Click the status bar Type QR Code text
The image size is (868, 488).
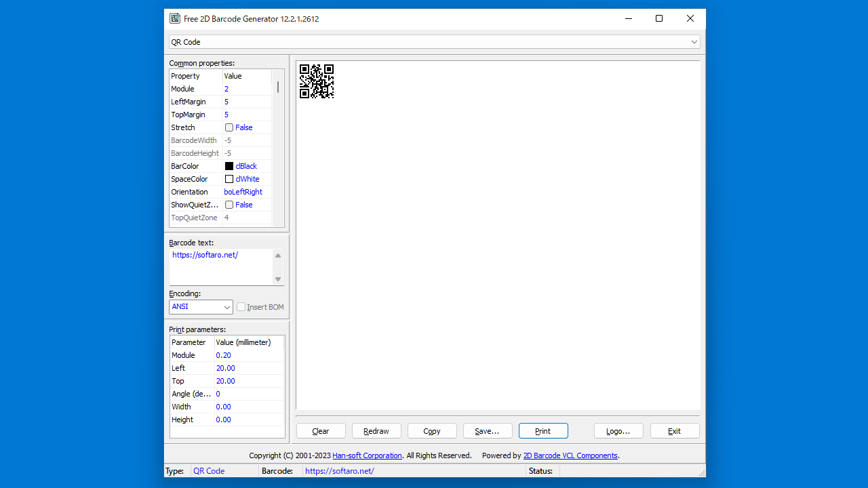coord(209,471)
